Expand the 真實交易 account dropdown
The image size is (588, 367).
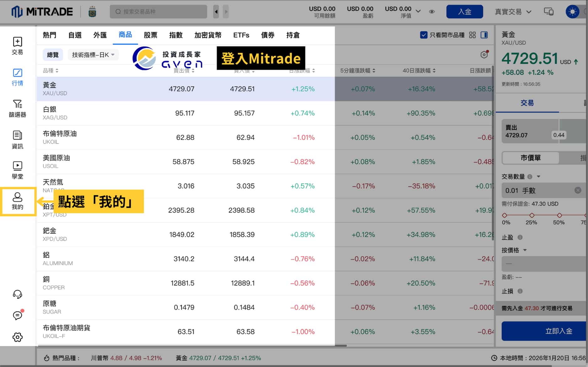[512, 12]
